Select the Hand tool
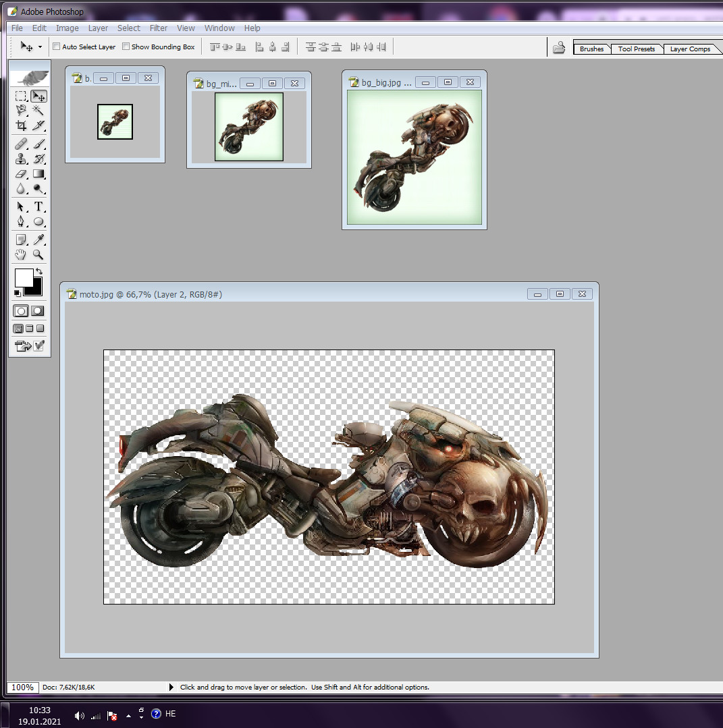This screenshot has height=728, width=723. click(21, 254)
